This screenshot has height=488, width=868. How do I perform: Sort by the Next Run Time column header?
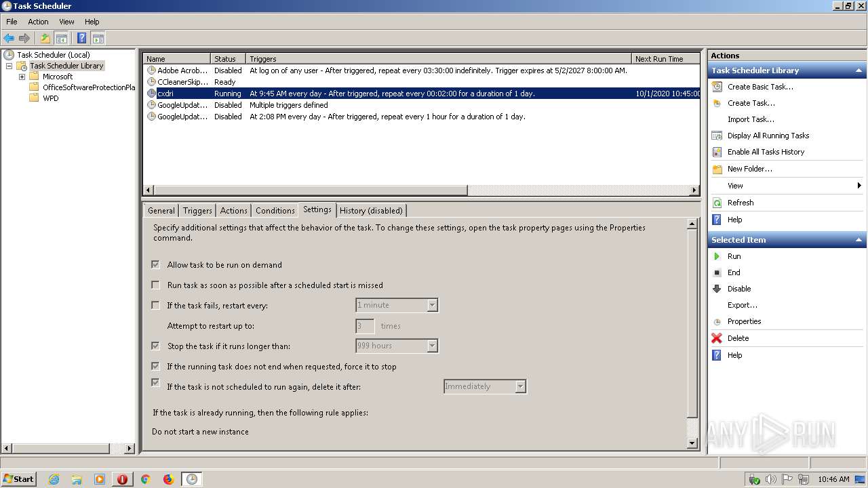[x=666, y=59]
